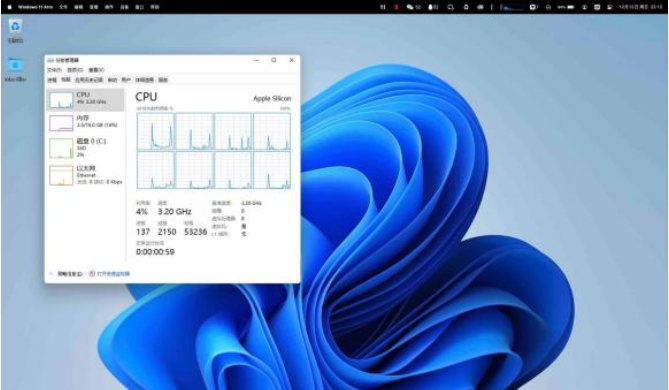The height and width of the screenshot is (390, 669).
Task: Collapse to 简略信息 (fewer details)
Action: [66, 274]
